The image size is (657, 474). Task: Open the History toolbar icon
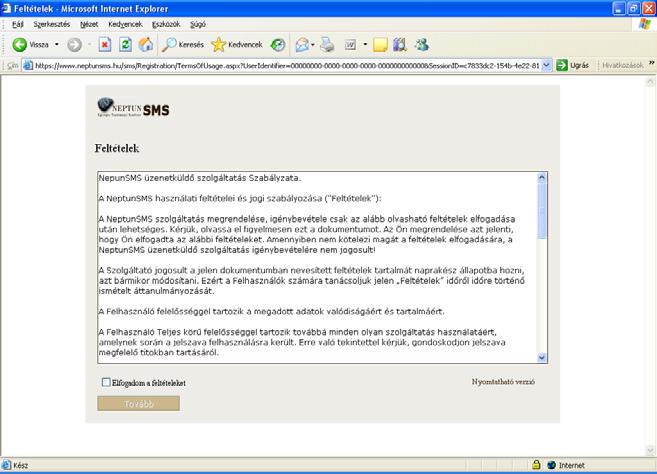[x=278, y=44]
